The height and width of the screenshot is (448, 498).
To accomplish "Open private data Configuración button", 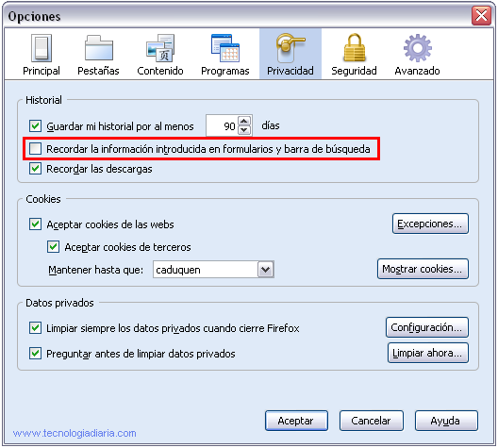I will (x=427, y=327).
